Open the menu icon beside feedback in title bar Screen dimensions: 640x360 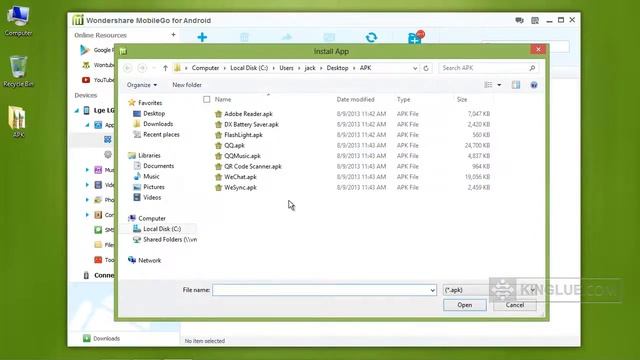[535, 20]
